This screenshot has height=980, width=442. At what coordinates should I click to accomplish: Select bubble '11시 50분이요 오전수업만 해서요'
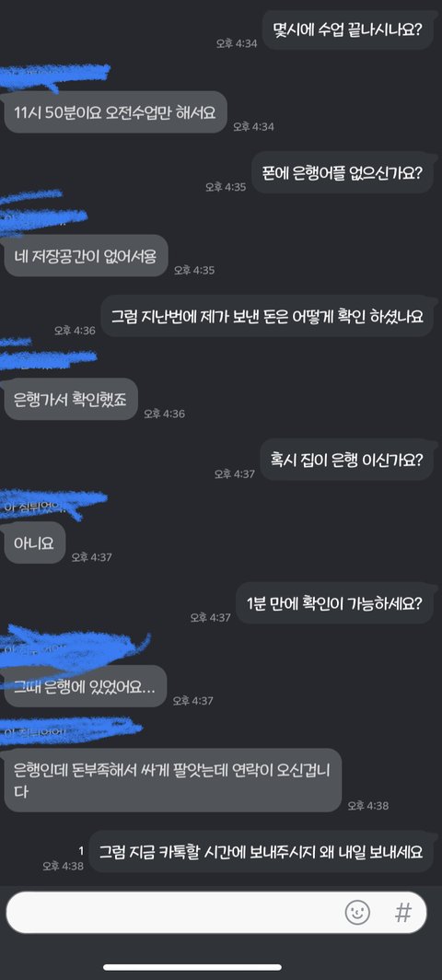(115, 111)
